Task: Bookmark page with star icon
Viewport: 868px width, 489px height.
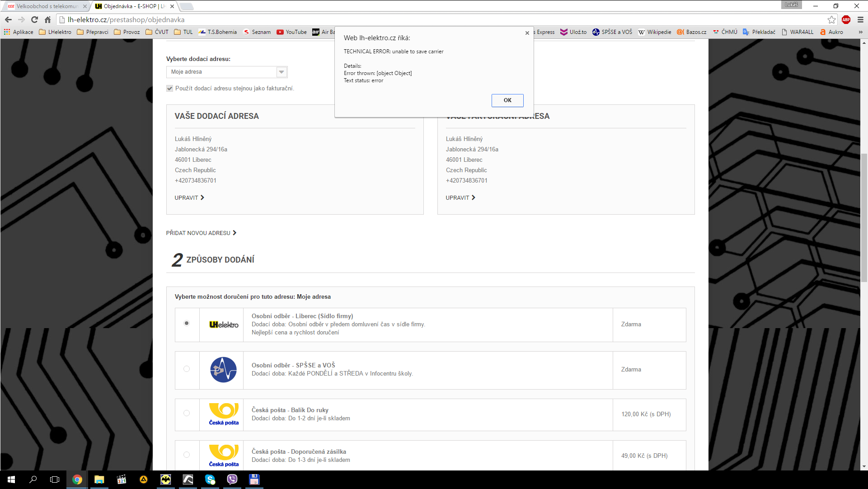Action: (831, 19)
